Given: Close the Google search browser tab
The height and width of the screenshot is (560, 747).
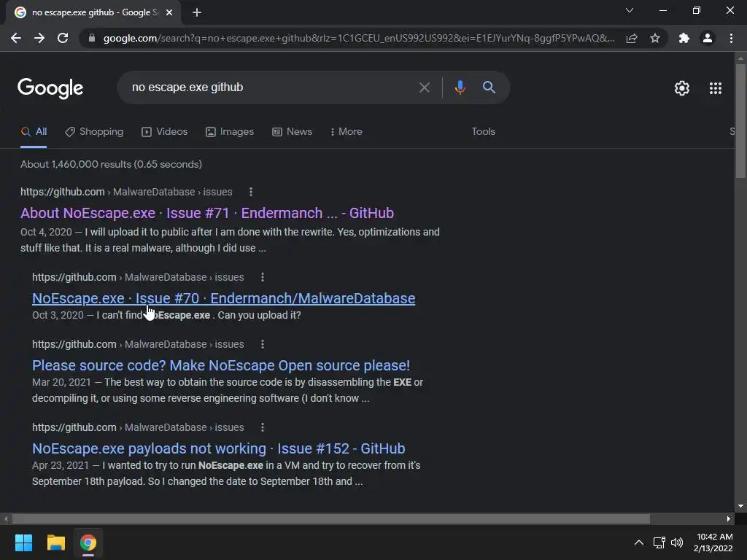Looking at the screenshot, I should pos(169,12).
